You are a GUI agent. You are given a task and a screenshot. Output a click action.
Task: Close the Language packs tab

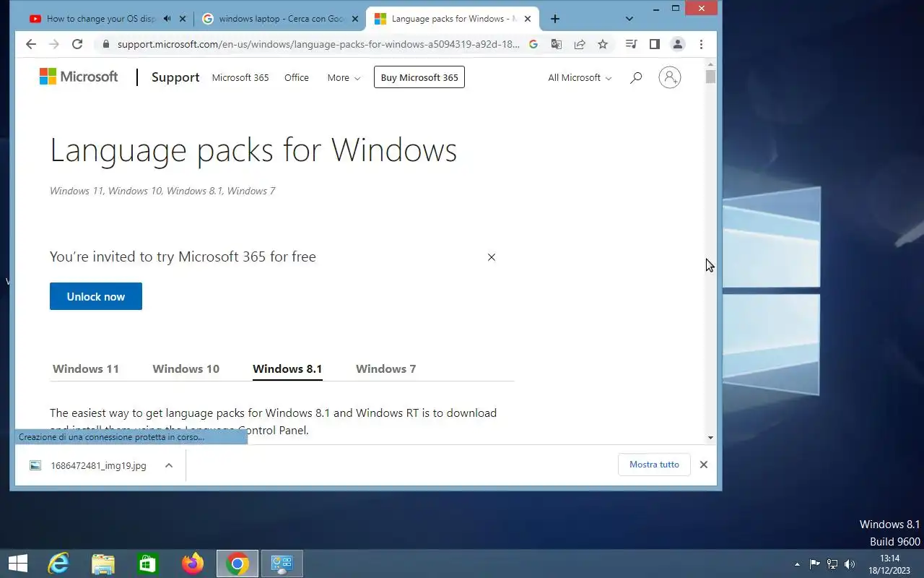[x=528, y=19]
